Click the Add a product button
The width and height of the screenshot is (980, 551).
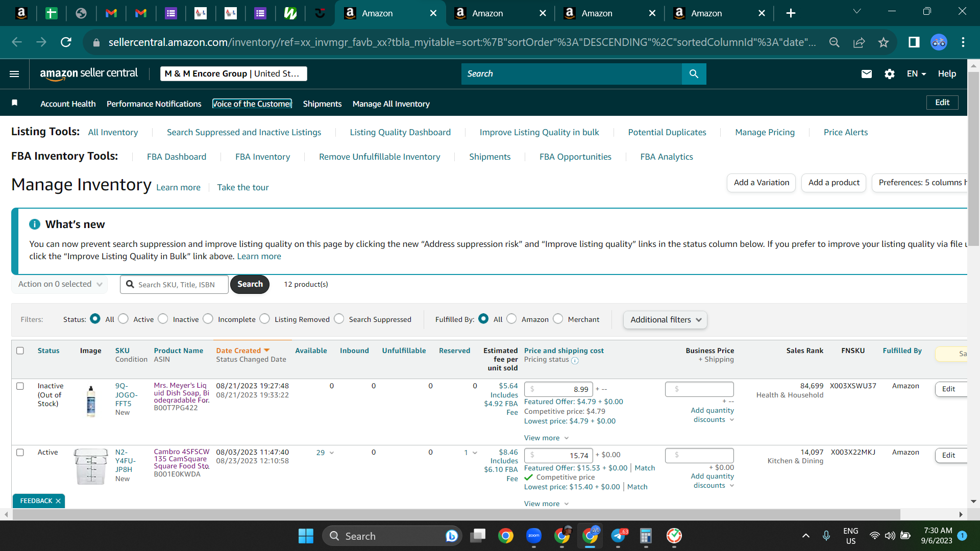834,183
